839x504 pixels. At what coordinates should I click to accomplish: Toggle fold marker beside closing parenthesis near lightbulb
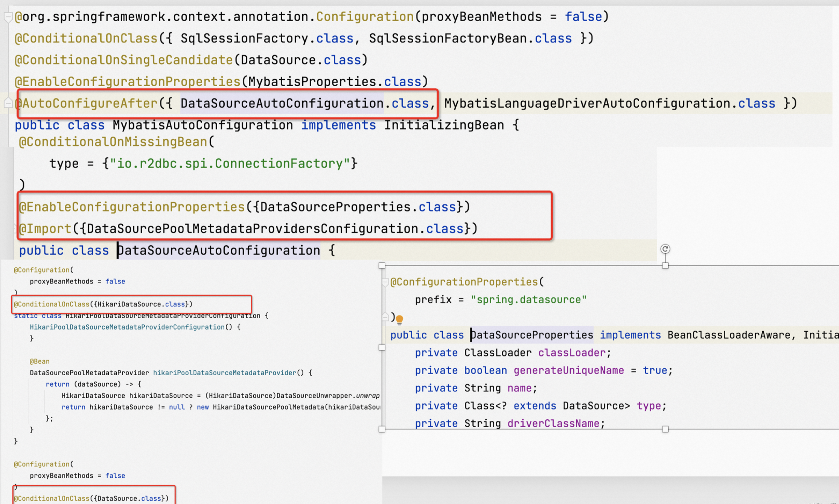[385, 317]
